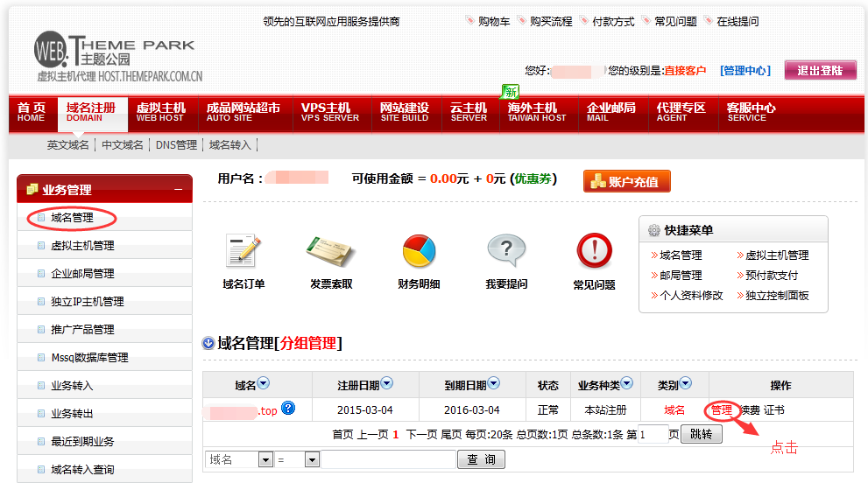The image size is (868, 483).
Task: Switch to VPS主机 navigation tab
Action: tap(329, 112)
